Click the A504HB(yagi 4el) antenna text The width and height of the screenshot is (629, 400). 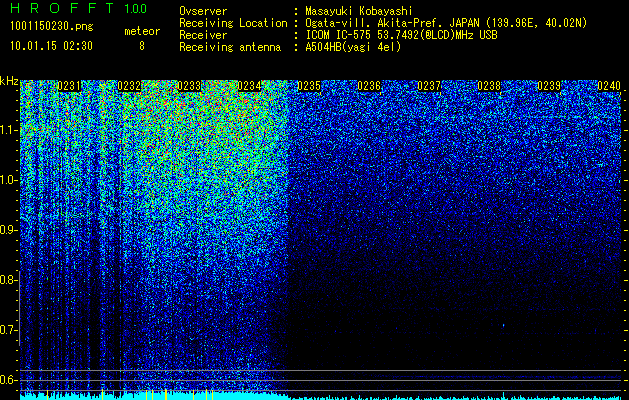click(x=353, y=47)
